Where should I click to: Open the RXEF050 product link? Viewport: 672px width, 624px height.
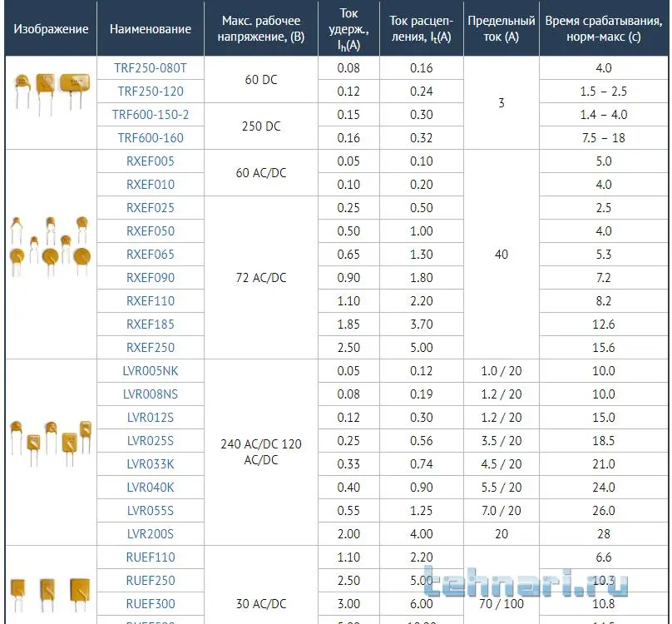[151, 231]
